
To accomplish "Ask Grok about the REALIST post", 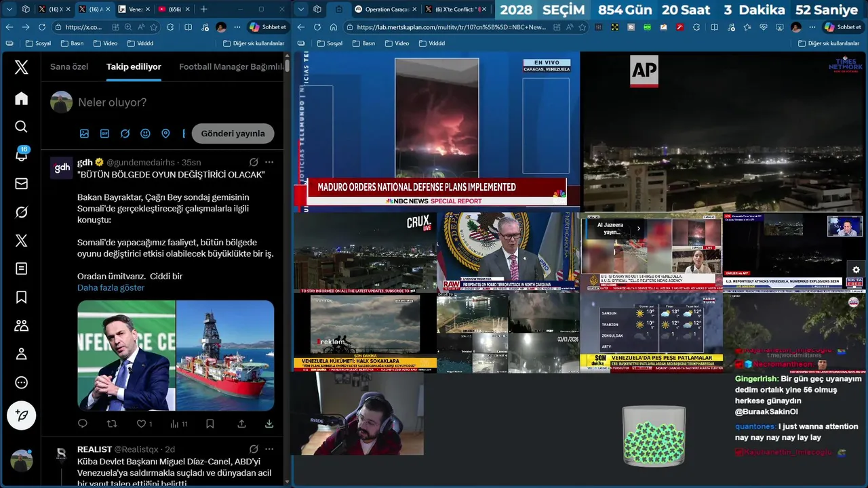I will pos(254,449).
